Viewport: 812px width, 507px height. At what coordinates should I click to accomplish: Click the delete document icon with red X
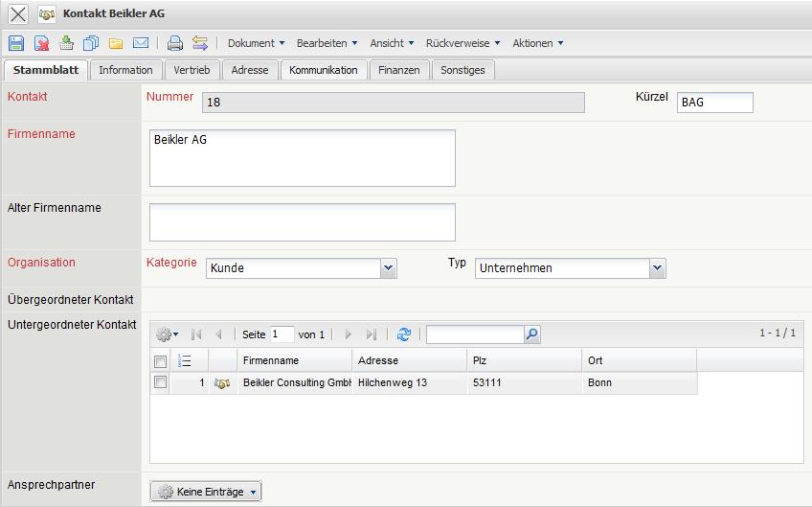(42, 43)
